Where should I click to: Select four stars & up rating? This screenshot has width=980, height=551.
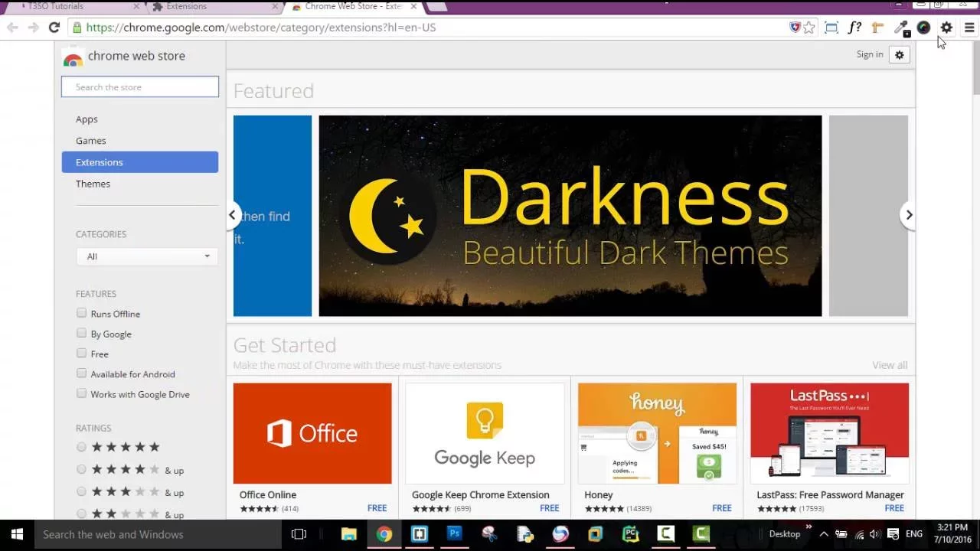(81, 469)
